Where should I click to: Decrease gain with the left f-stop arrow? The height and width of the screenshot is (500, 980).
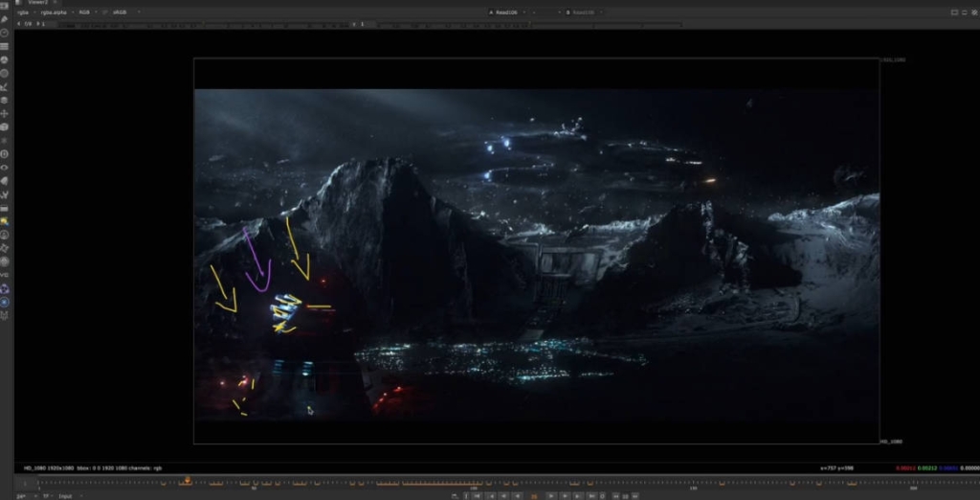[x=19, y=24]
